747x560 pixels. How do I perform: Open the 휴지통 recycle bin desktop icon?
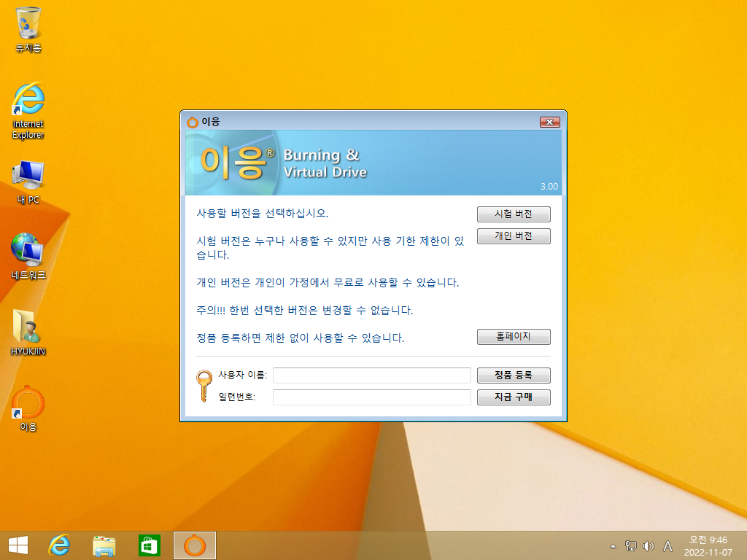pyautogui.click(x=28, y=29)
